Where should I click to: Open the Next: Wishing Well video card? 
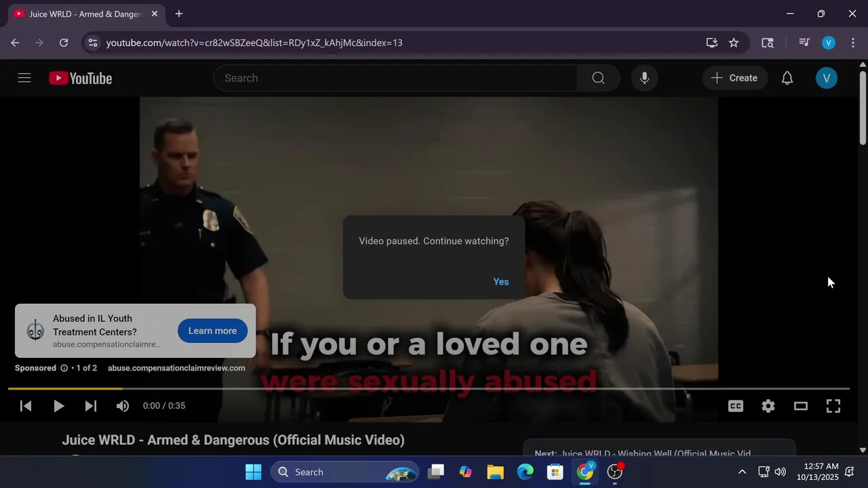[x=658, y=449]
